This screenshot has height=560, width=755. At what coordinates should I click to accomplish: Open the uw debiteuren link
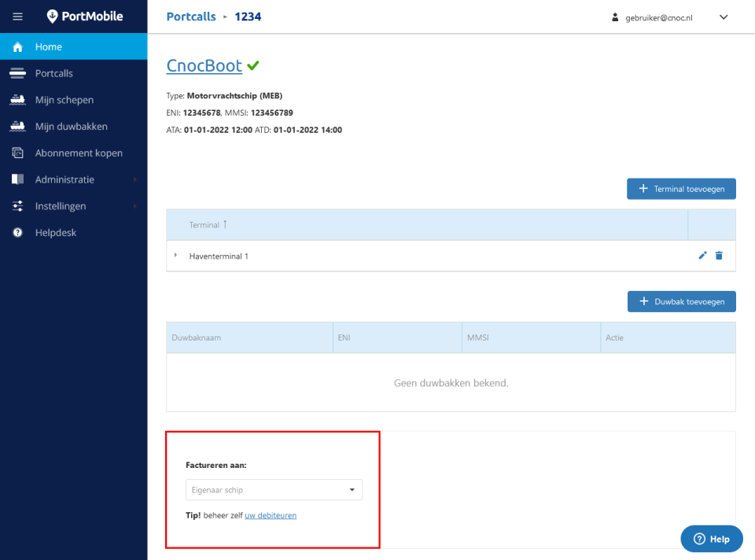tap(271, 516)
